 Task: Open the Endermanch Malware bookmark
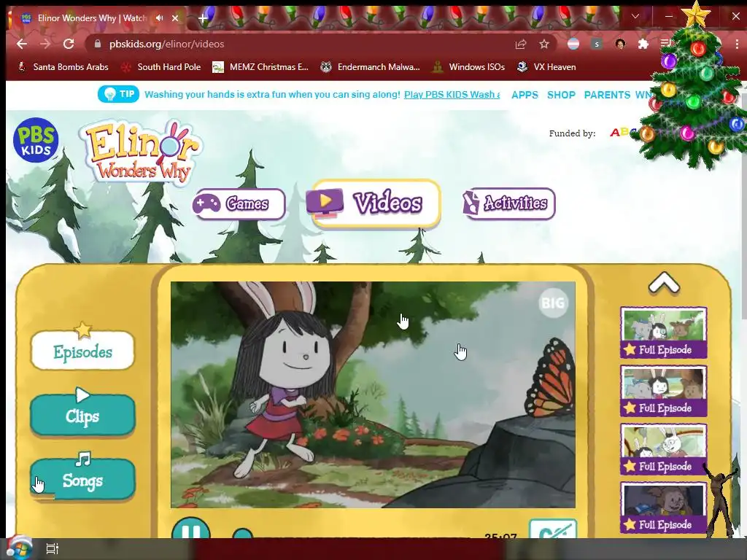pos(370,67)
